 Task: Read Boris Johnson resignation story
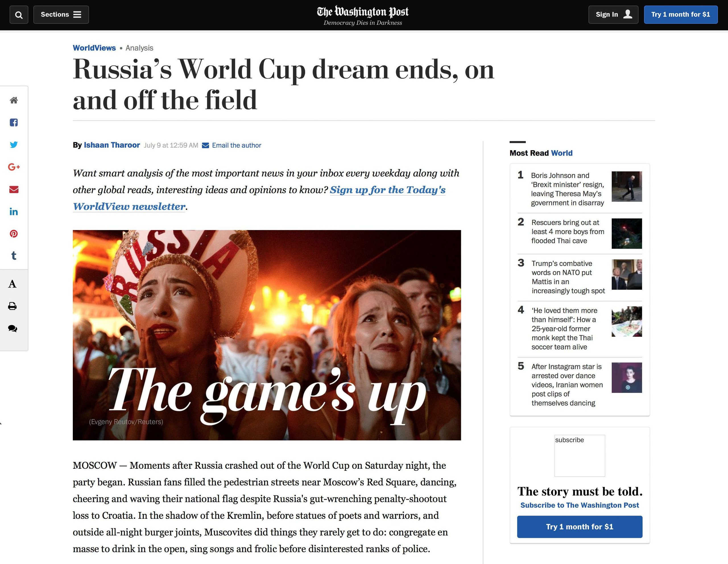(x=567, y=189)
